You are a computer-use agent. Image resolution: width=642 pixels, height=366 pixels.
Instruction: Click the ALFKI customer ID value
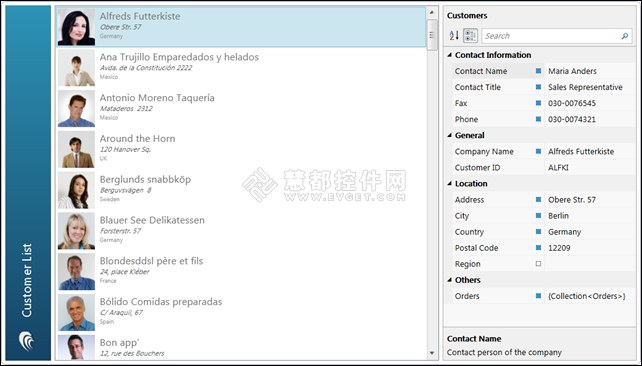pyautogui.click(x=590, y=167)
